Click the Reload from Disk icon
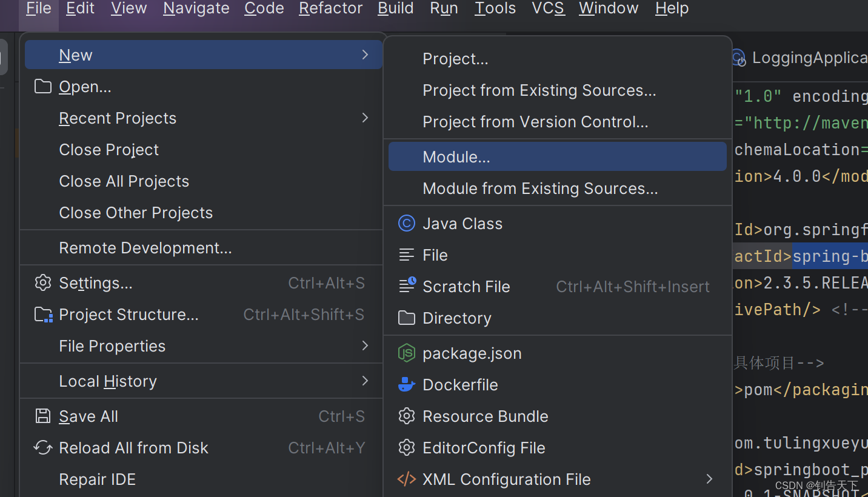Screen dimensions: 868x497 pyautogui.click(x=42, y=448)
